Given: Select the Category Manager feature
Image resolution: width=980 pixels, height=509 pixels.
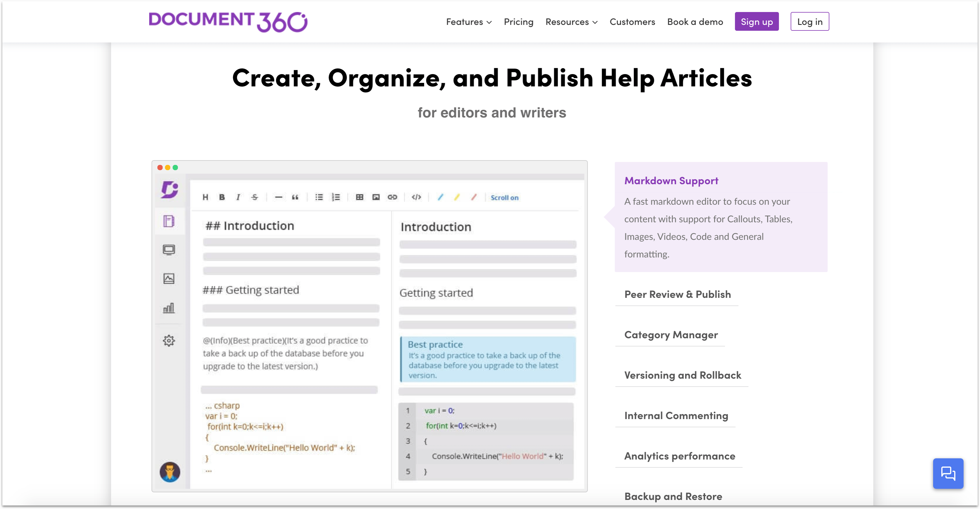Looking at the screenshot, I should point(671,335).
